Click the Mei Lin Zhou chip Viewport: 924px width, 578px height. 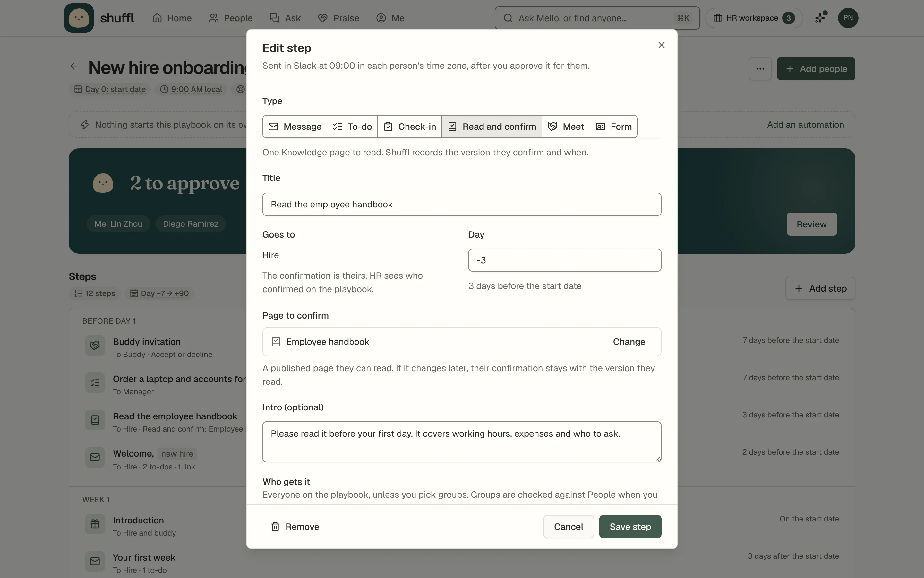point(118,224)
